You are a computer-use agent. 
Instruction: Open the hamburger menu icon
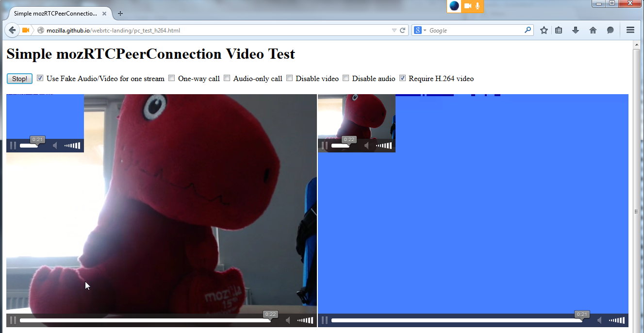630,30
